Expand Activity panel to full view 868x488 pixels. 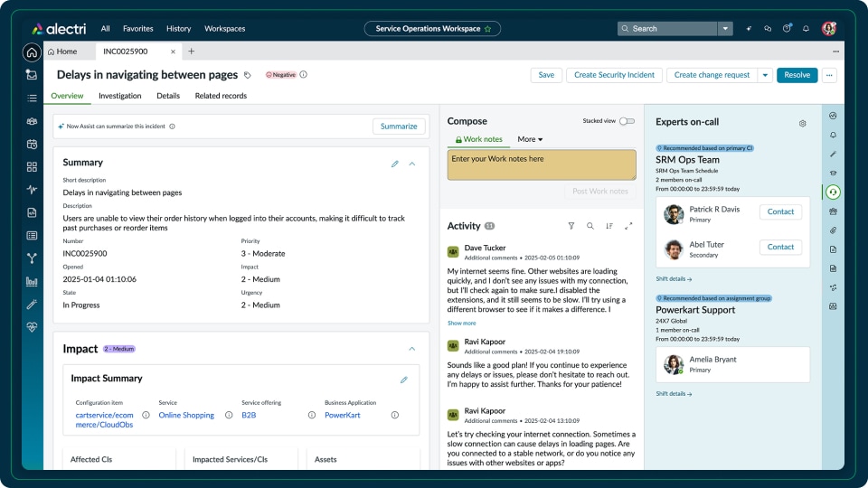pos(628,226)
